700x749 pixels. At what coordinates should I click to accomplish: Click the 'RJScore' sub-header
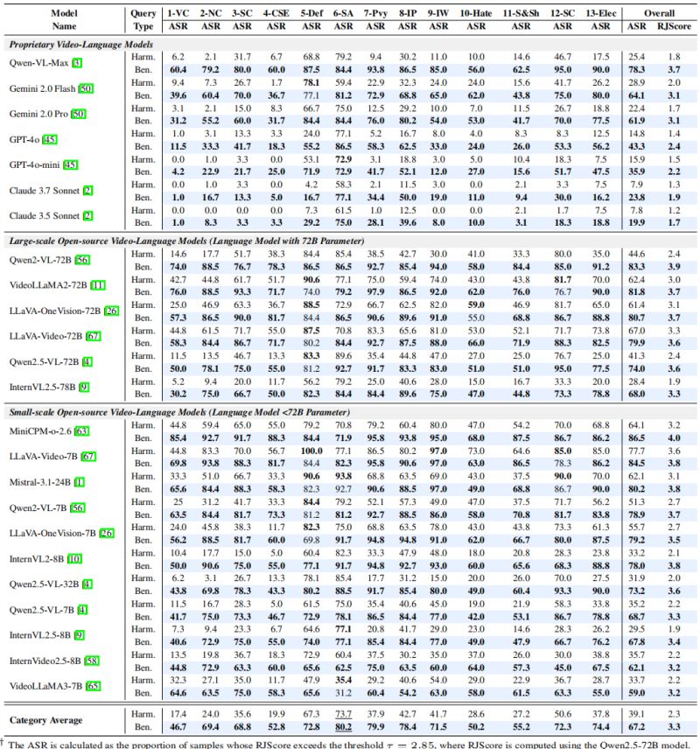tap(674, 26)
